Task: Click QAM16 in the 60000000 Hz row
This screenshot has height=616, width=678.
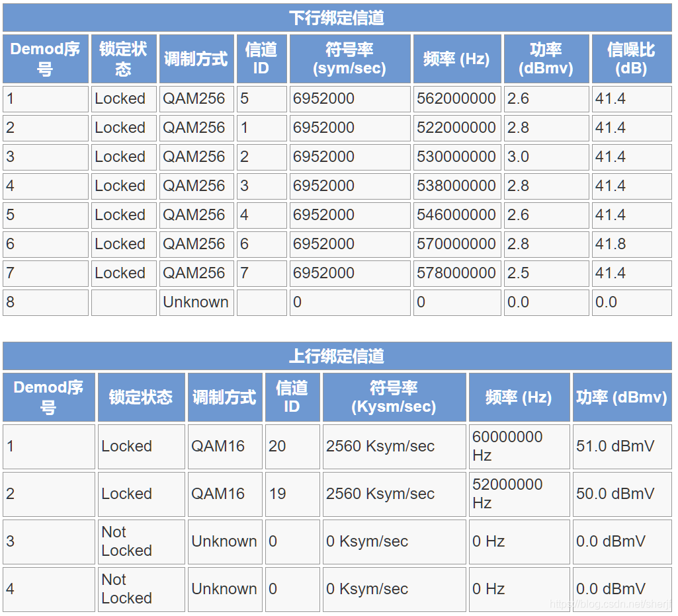Action: pos(218,446)
